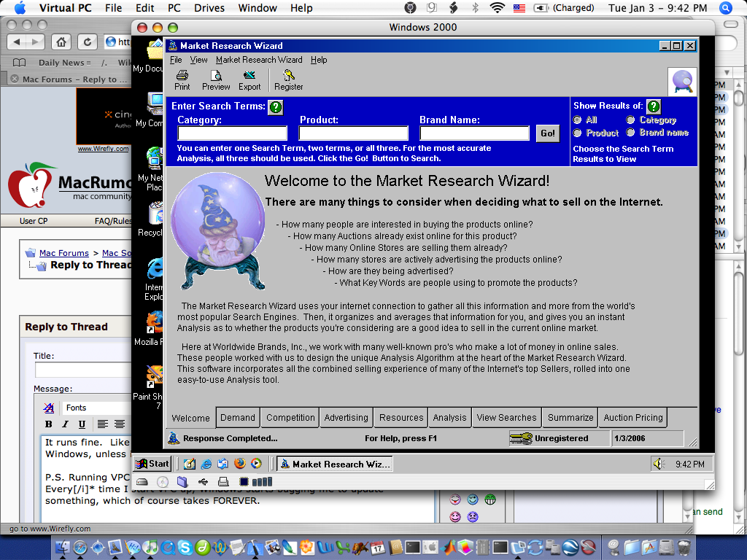Click the help icon beside Show Results of
Image resolution: width=747 pixels, height=560 pixels.
[654, 106]
